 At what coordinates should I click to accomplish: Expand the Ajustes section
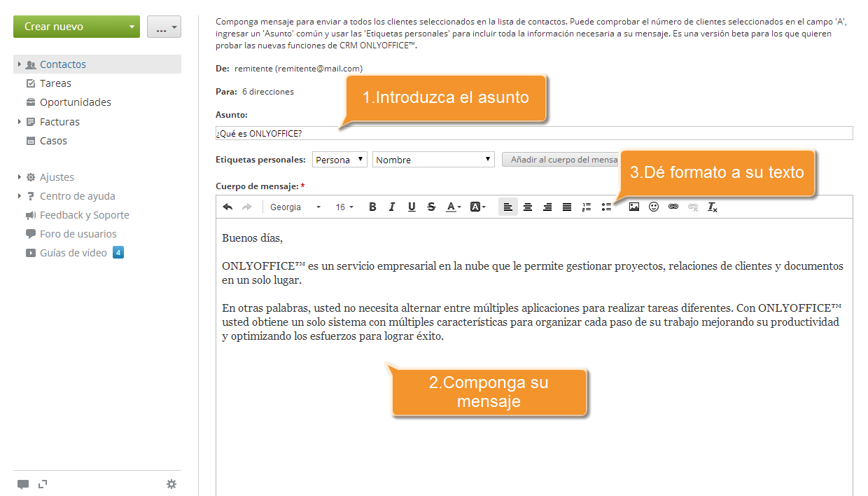20,177
